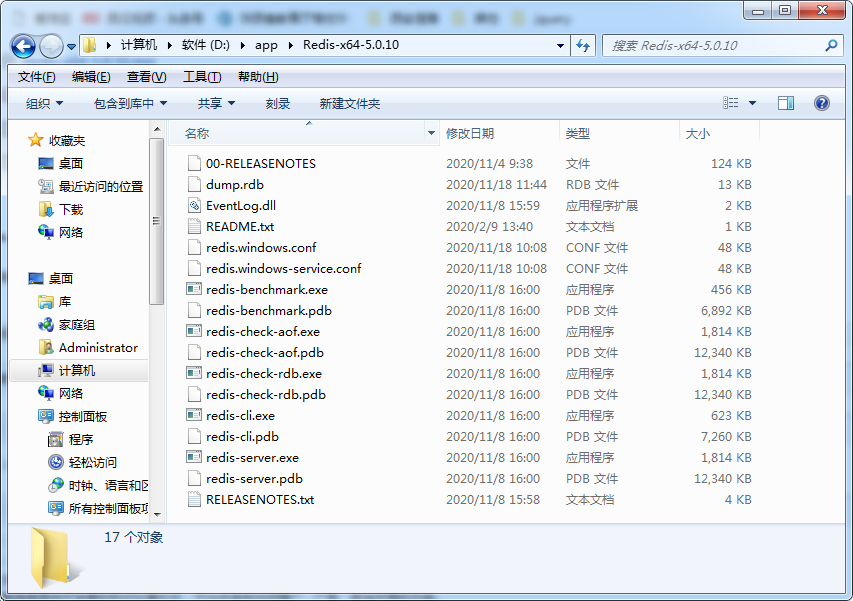This screenshot has width=853, height=601.
Task: Click the redis-cli.exe application icon
Action: pos(194,416)
